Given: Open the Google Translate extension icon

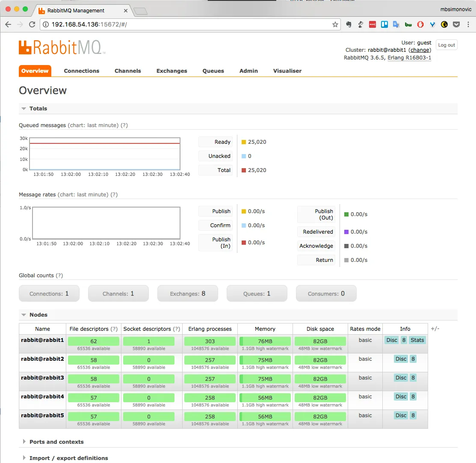Looking at the screenshot, I should click(x=396, y=24).
